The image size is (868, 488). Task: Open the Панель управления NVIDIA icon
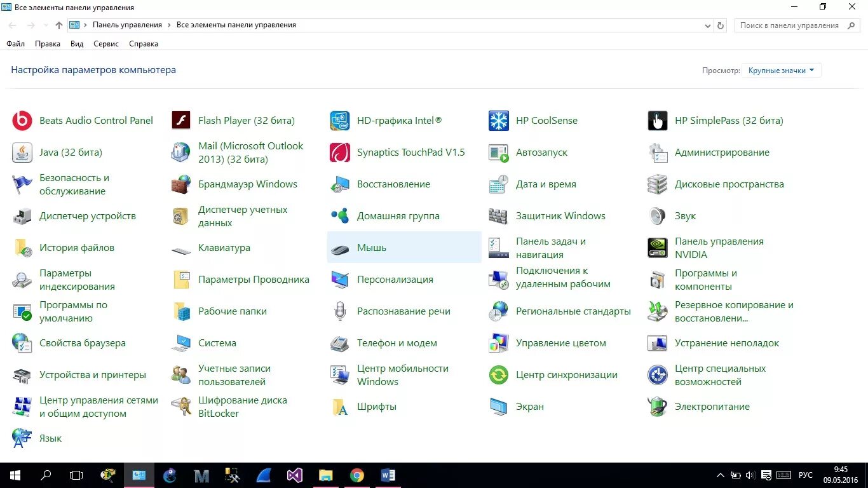(x=658, y=248)
